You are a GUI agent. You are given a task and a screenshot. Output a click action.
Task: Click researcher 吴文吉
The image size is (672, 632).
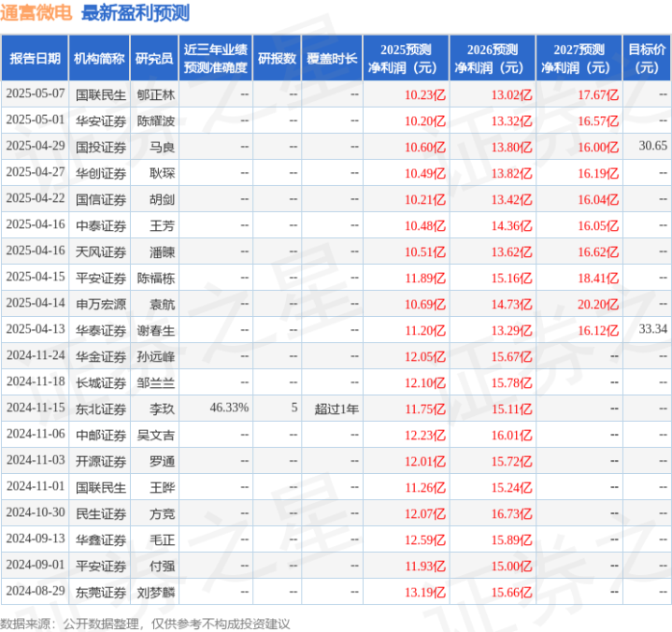click(x=156, y=435)
